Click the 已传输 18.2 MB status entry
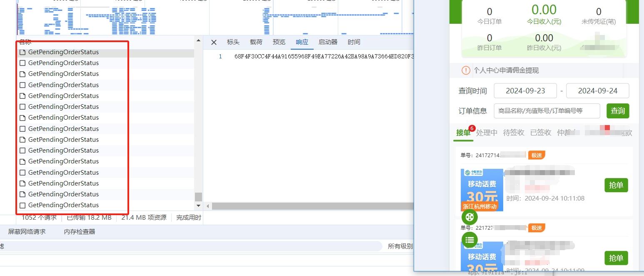This screenshot has height=276, width=644. [x=89, y=217]
